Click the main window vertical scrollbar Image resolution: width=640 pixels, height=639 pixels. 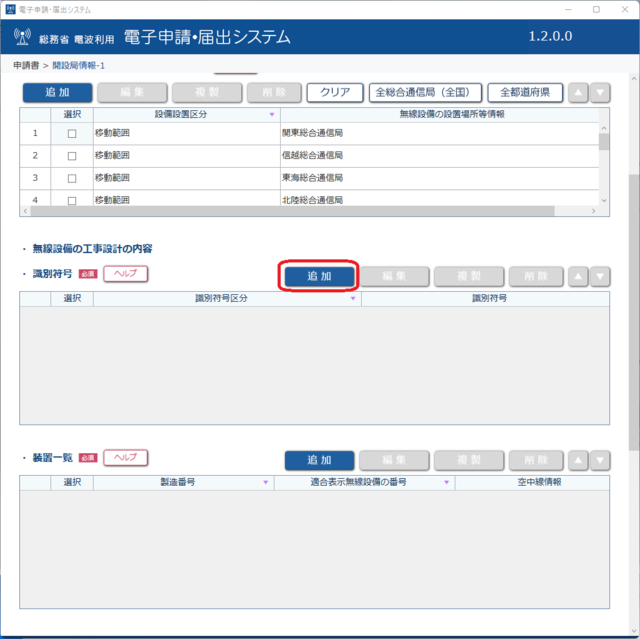tap(634, 312)
